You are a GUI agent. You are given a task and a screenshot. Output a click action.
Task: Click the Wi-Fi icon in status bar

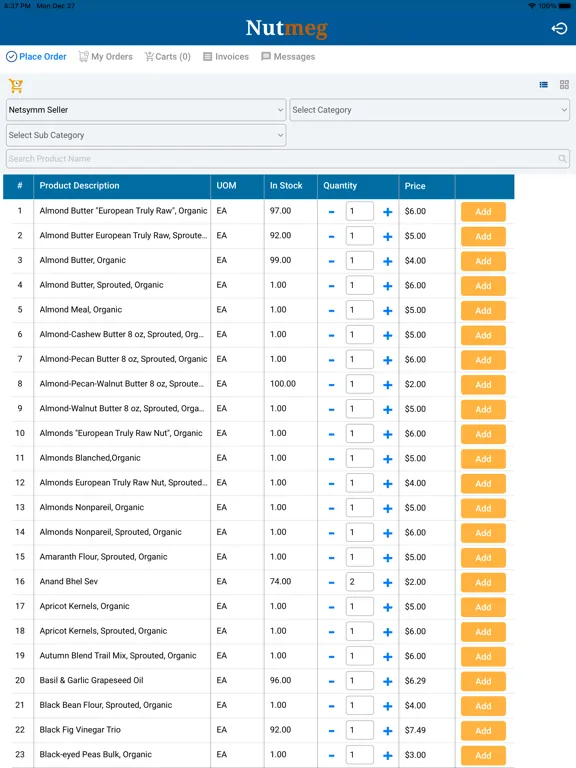pos(532,5)
